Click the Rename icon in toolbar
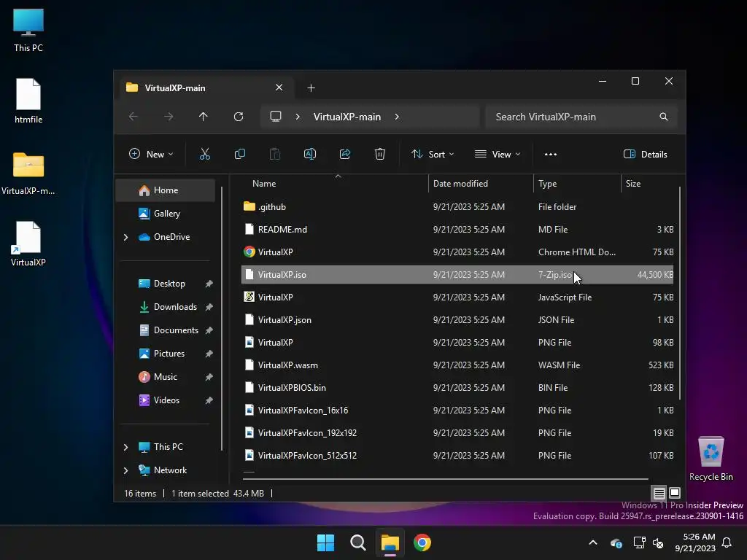The width and height of the screenshot is (747, 560). (309, 155)
